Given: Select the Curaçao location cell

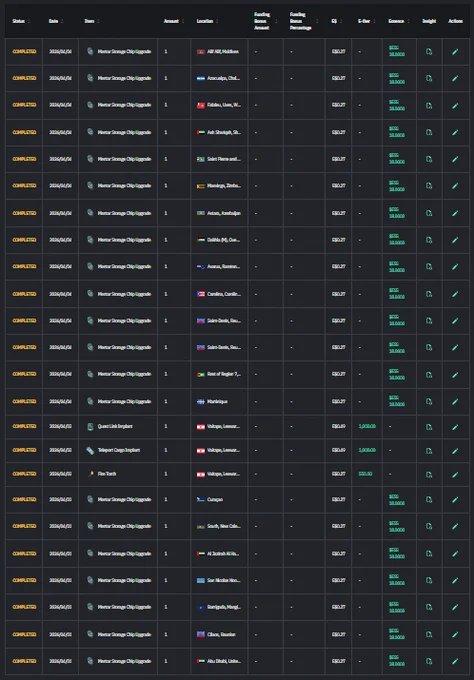Looking at the screenshot, I should point(219,500).
